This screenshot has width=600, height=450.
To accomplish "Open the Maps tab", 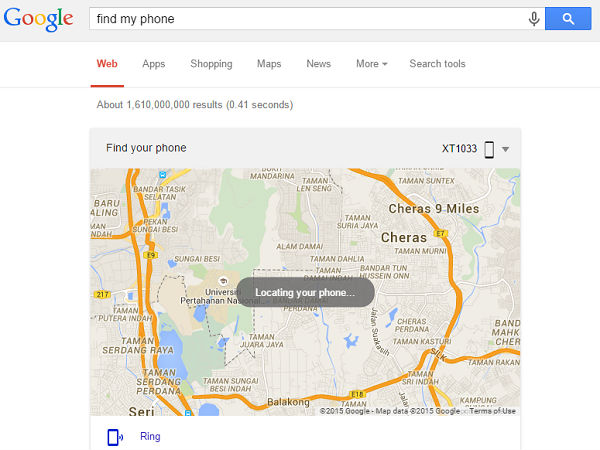I will pos(269,64).
